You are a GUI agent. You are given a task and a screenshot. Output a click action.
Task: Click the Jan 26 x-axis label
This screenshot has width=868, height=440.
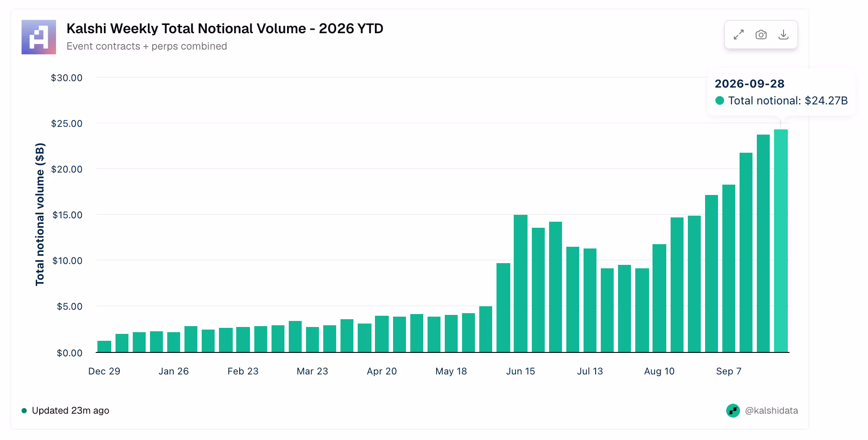pos(174,371)
